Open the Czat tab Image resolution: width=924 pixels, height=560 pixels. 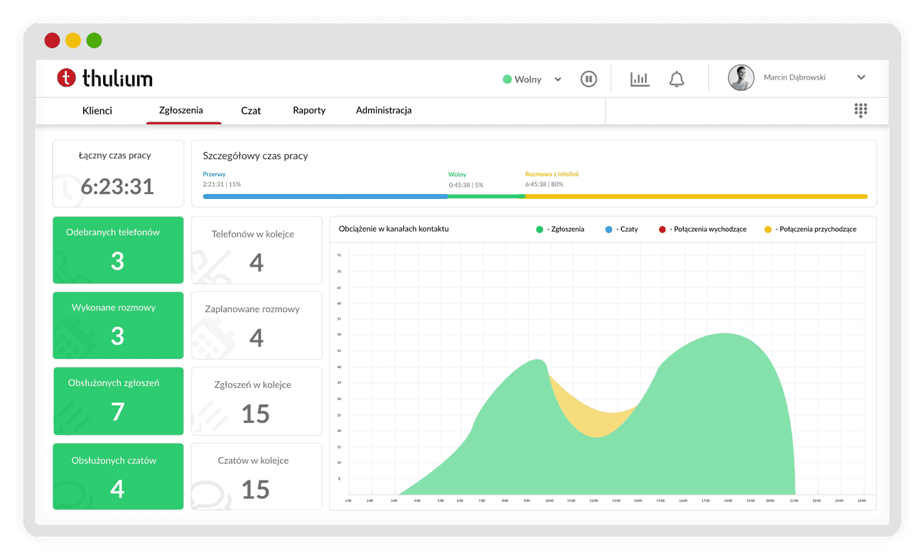251,111
